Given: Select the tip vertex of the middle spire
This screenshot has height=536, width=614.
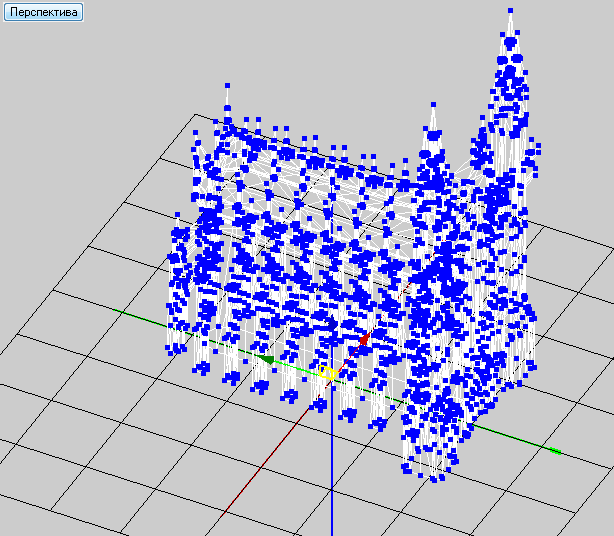Looking at the screenshot, I should tap(433, 105).
